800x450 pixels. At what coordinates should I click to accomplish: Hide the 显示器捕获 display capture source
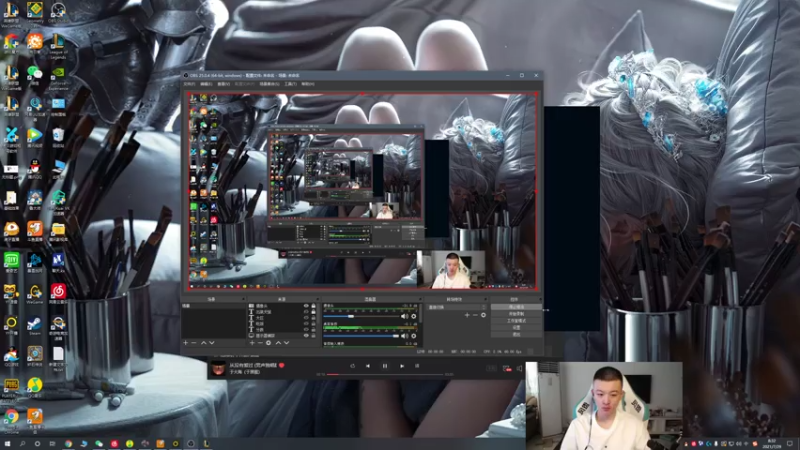click(x=306, y=336)
